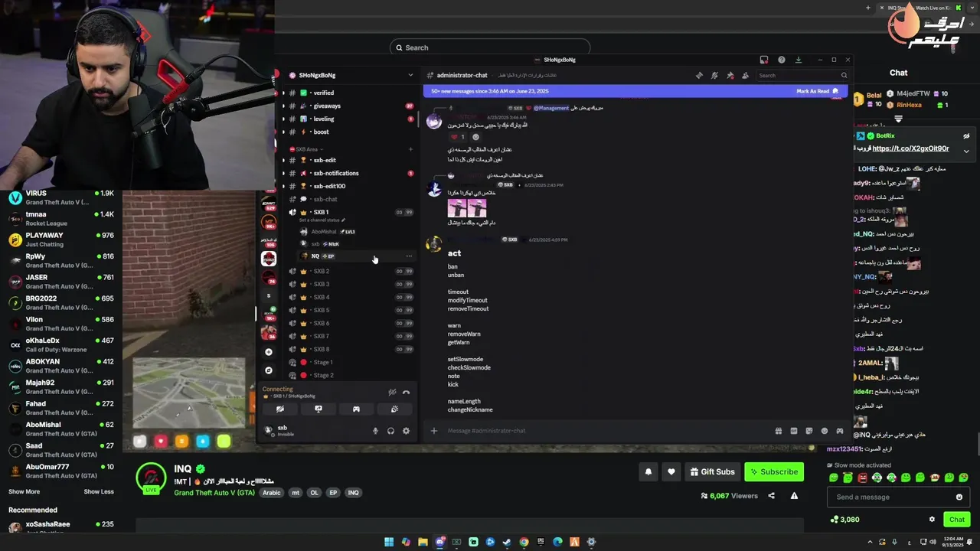
Task: Show member list icon in Discord header
Action: (745, 75)
